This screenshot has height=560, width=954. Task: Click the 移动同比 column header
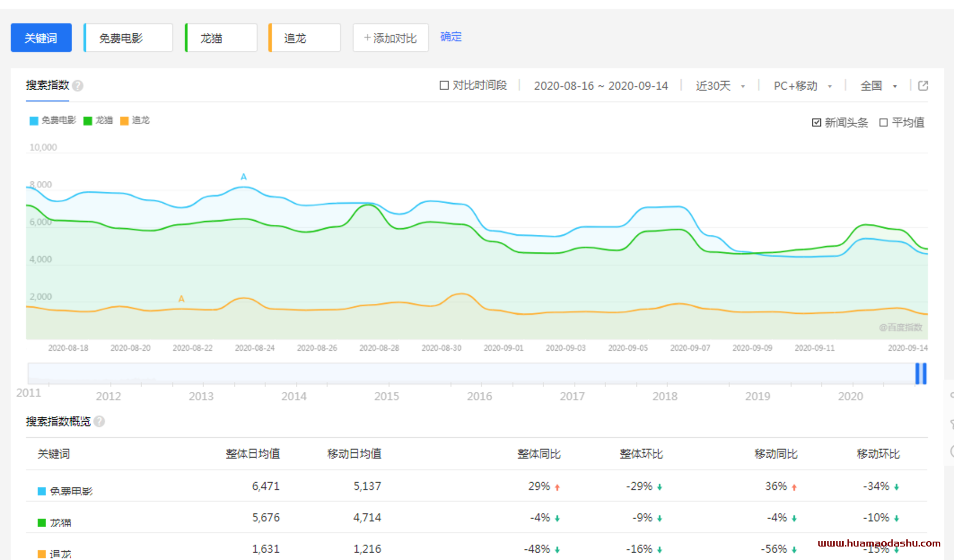coord(776,454)
